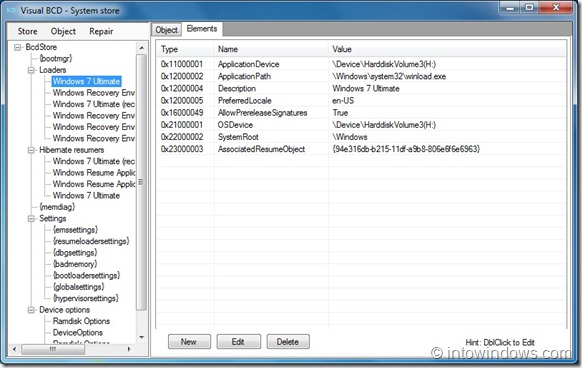Click the tree scroll down arrow
The height and width of the screenshot is (368, 582).
[x=141, y=337]
